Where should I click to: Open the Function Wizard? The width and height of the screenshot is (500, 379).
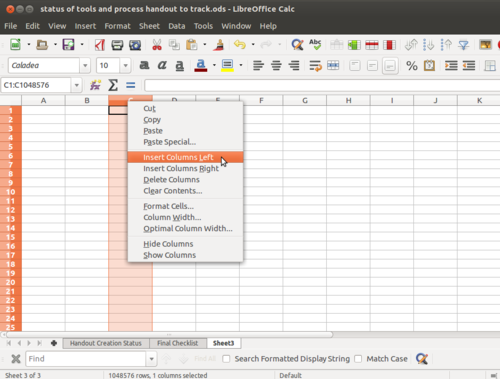[x=95, y=85]
